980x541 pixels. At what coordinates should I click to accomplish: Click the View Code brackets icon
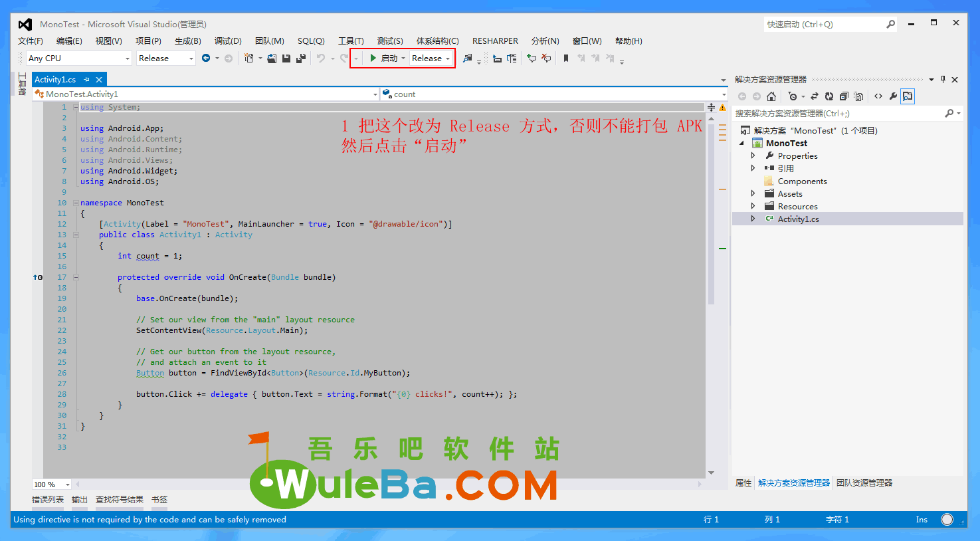[878, 96]
